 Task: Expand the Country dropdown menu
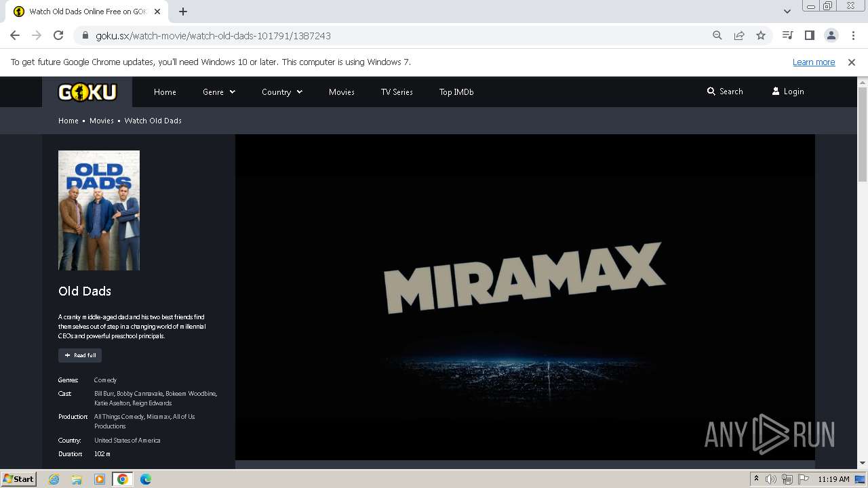(282, 91)
